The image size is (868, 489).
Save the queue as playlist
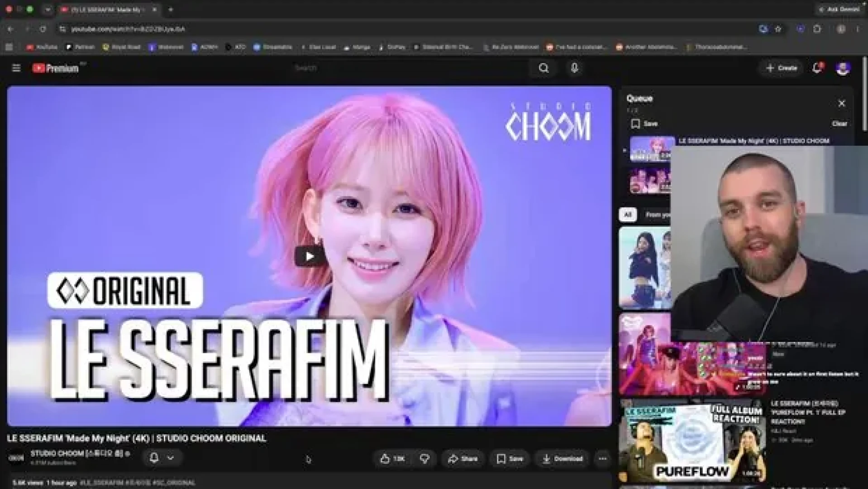(x=644, y=124)
